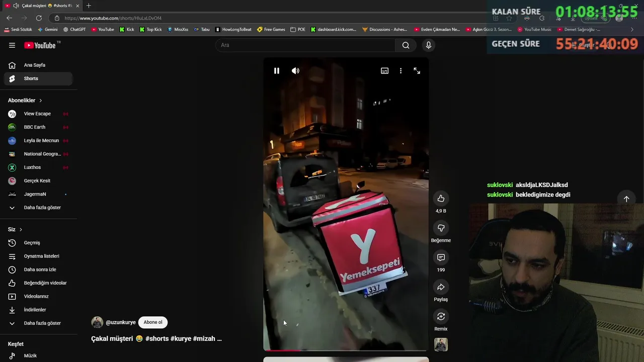This screenshot has width=644, height=362.
Task: Open Videolarınız page
Action: pos(38,296)
